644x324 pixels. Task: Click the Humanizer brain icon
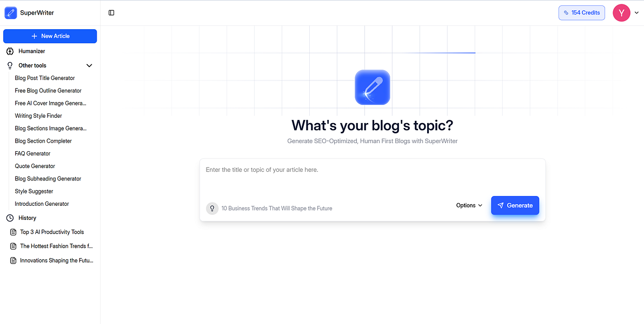pos(10,51)
